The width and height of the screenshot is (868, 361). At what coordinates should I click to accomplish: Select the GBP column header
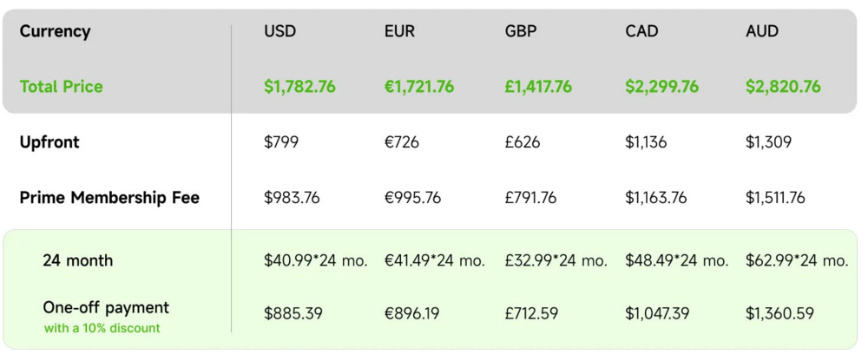click(x=521, y=31)
